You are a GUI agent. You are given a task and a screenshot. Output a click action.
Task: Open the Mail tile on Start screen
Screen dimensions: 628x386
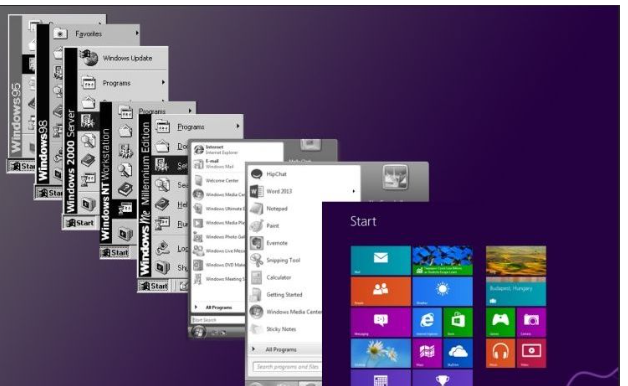(380, 260)
